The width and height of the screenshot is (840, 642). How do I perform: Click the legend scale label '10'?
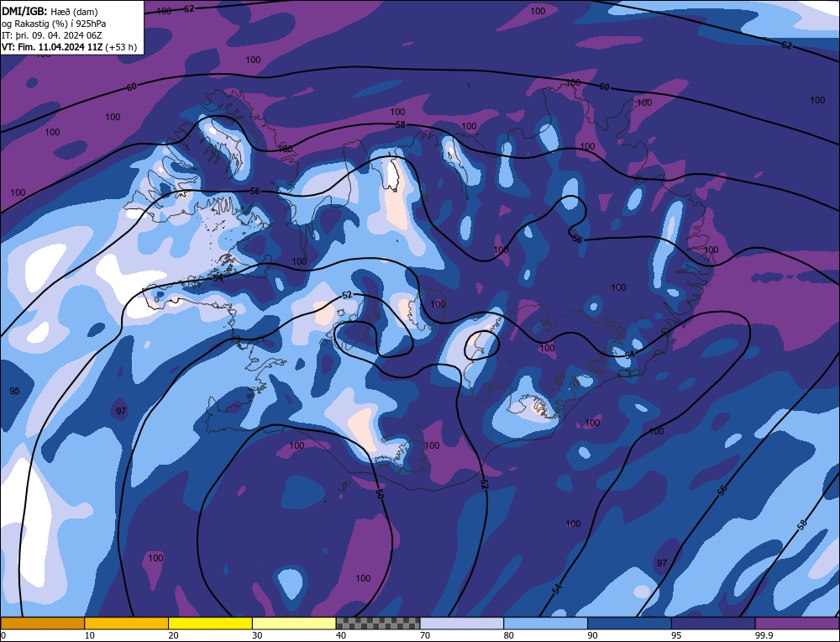90,635
